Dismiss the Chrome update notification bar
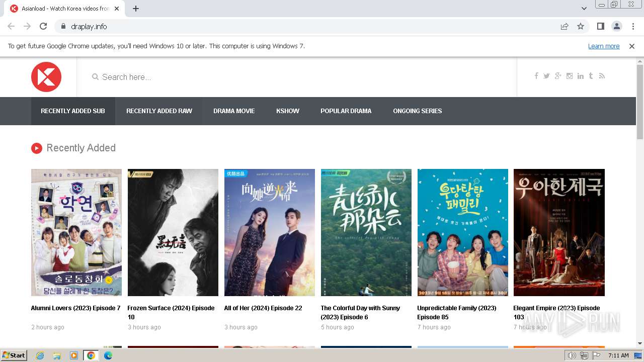Screen dimensions: 644x362 (632, 46)
